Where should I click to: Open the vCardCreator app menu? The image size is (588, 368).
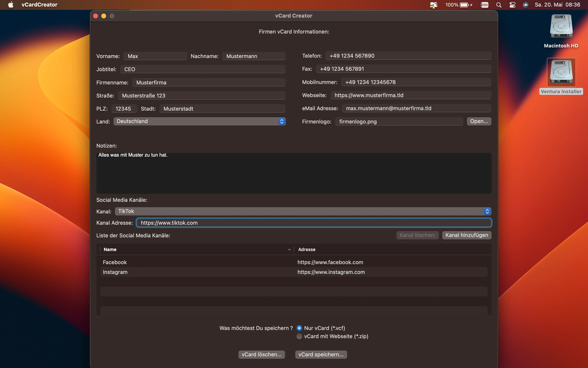[39, 5]
